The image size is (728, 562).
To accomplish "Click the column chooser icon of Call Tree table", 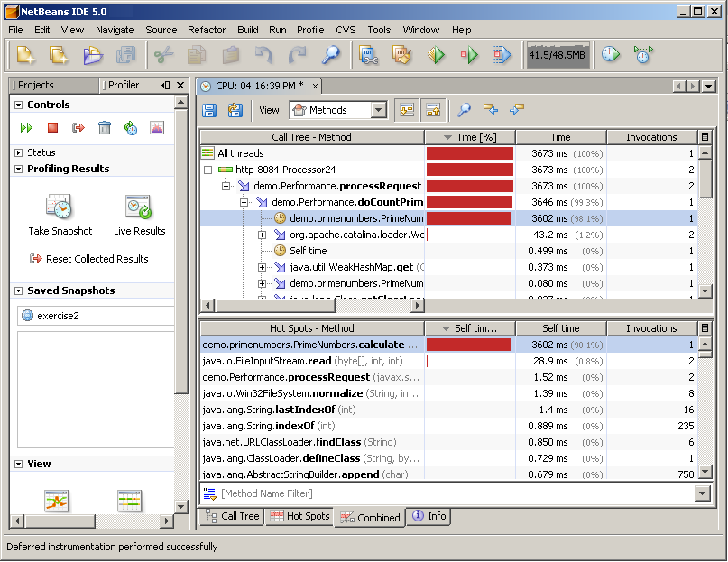I will coord(705,137).
